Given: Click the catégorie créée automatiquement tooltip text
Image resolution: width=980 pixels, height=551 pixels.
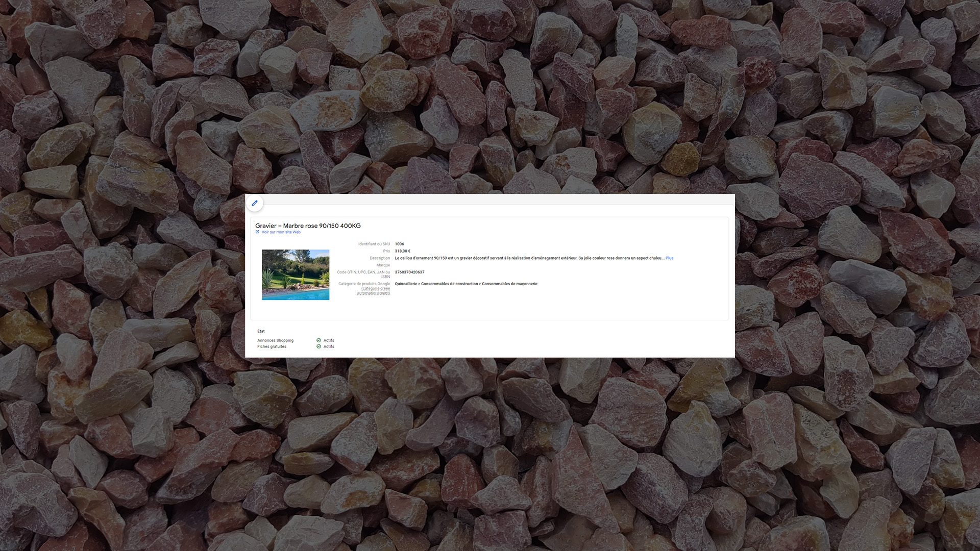Looking at the screenshot, I should tap(374, 291).
